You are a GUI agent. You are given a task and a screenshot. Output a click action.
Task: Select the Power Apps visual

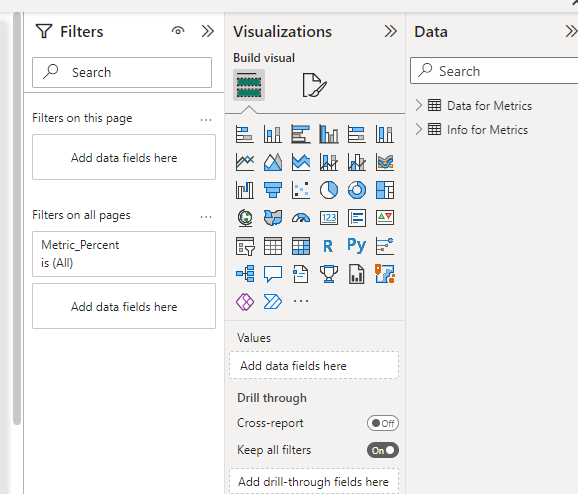(245, 302)
